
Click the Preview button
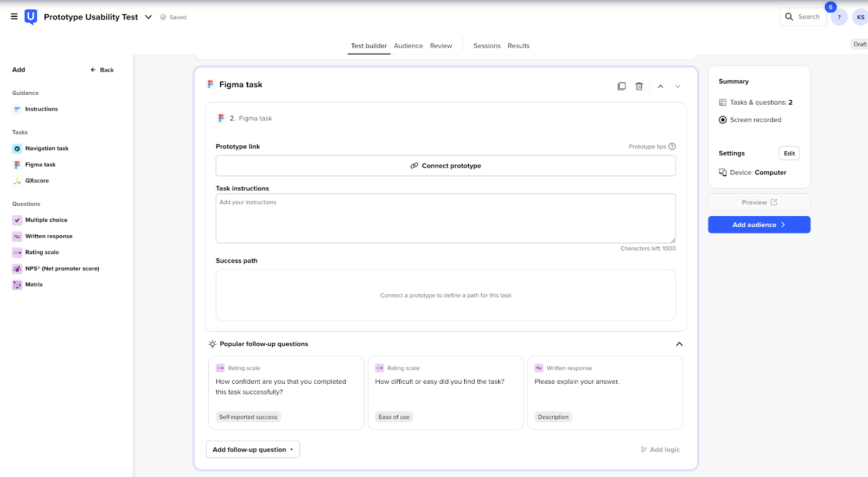click(759, 202)
